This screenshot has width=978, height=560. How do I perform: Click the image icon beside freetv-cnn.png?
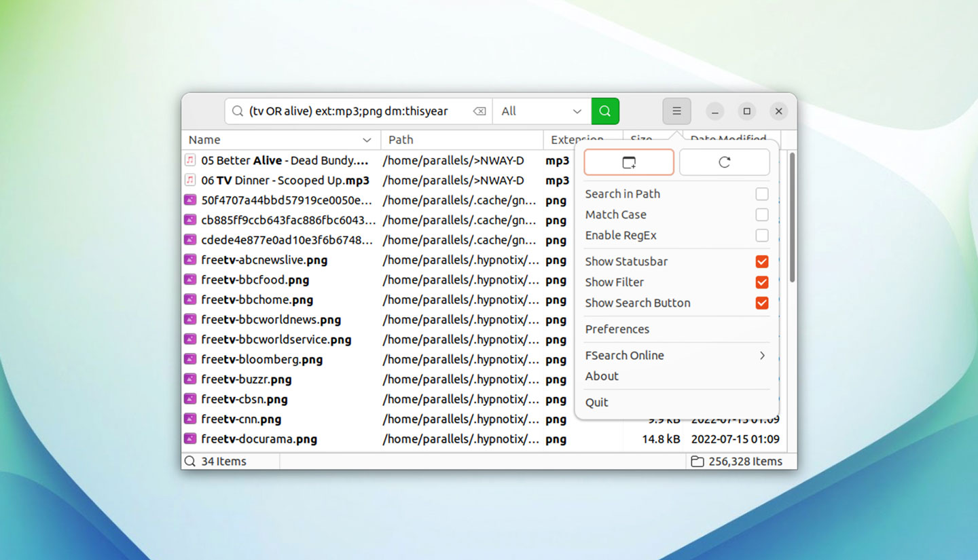190,419
